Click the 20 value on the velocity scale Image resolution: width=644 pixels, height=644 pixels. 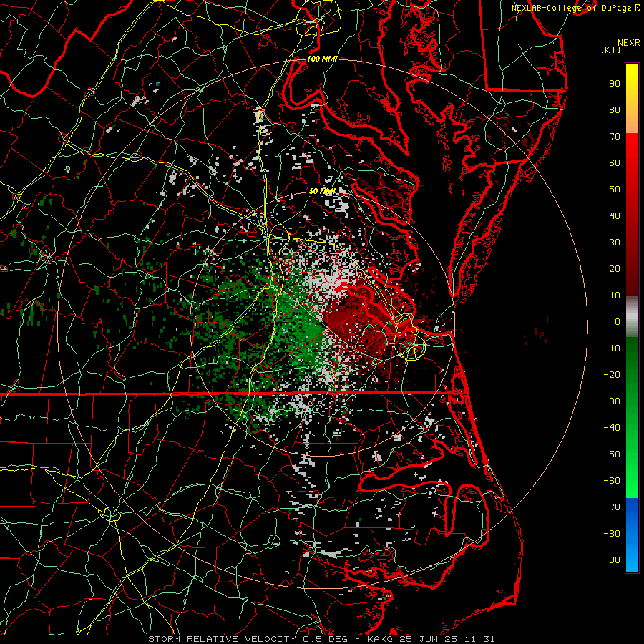[615, 268]
